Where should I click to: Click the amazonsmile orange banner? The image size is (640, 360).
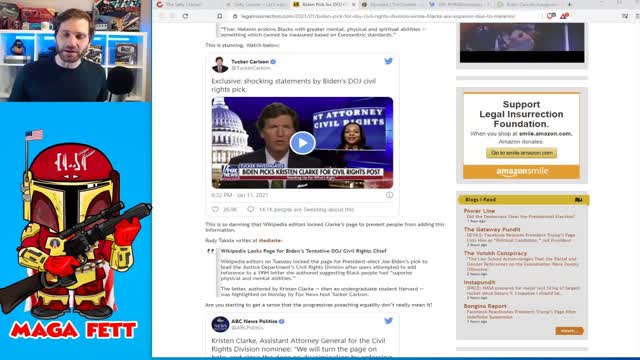522,171
